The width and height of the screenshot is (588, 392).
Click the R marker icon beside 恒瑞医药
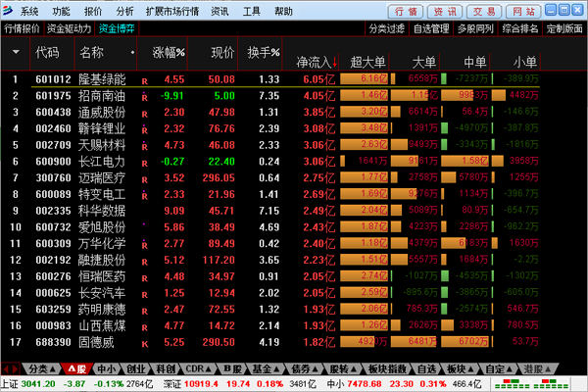point(145,277)
